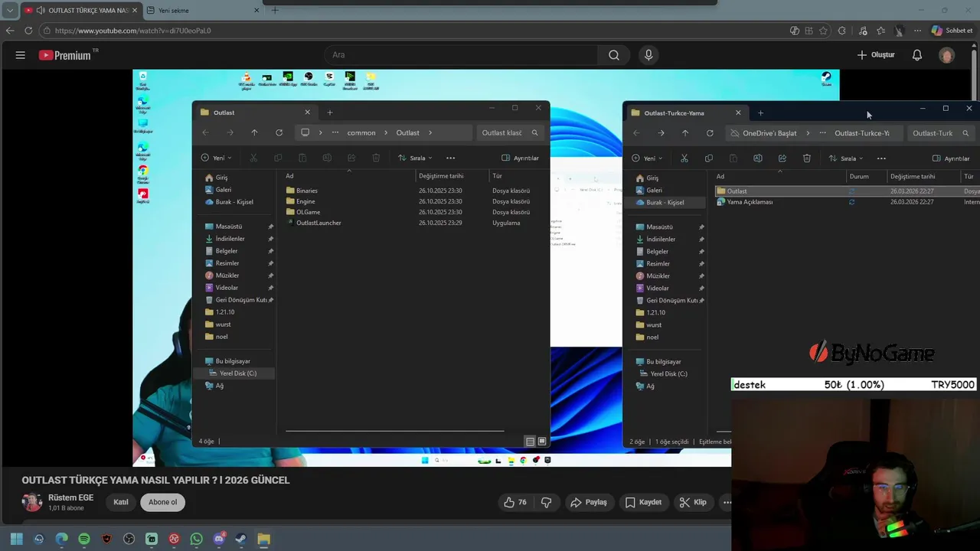Open the YouTube guide hamburger menu
This screenshot has height=551, width=980.
pos(21,55)
